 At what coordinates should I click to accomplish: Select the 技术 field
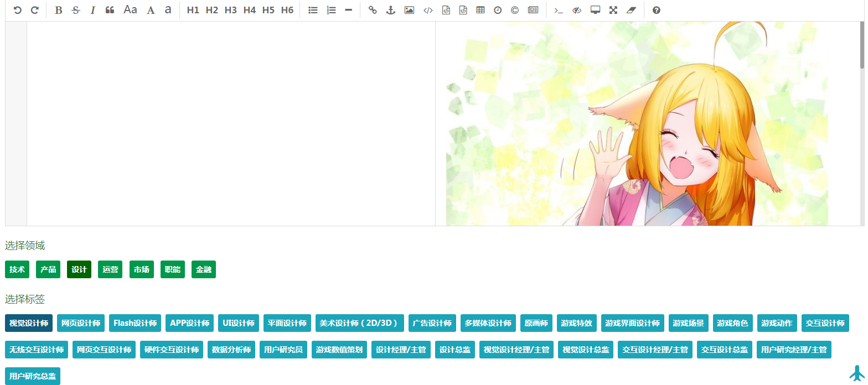(17, 269)
